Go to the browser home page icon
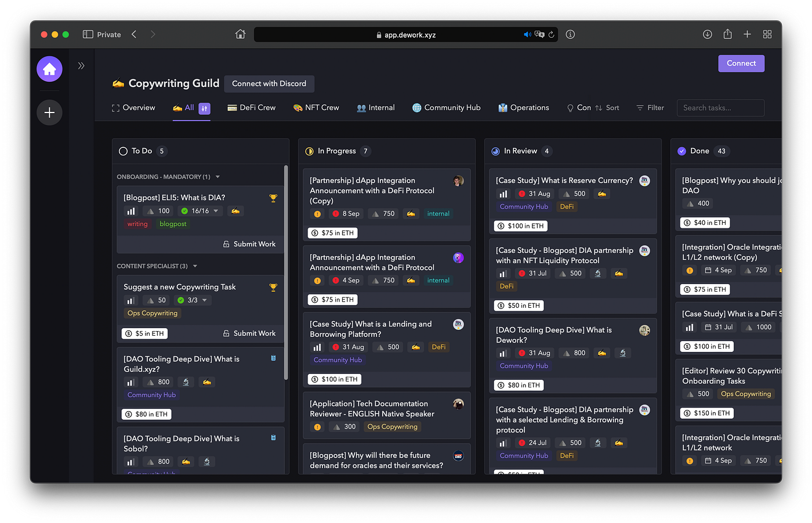The width and height of the screenshot is (812, 523). (240, 34)
